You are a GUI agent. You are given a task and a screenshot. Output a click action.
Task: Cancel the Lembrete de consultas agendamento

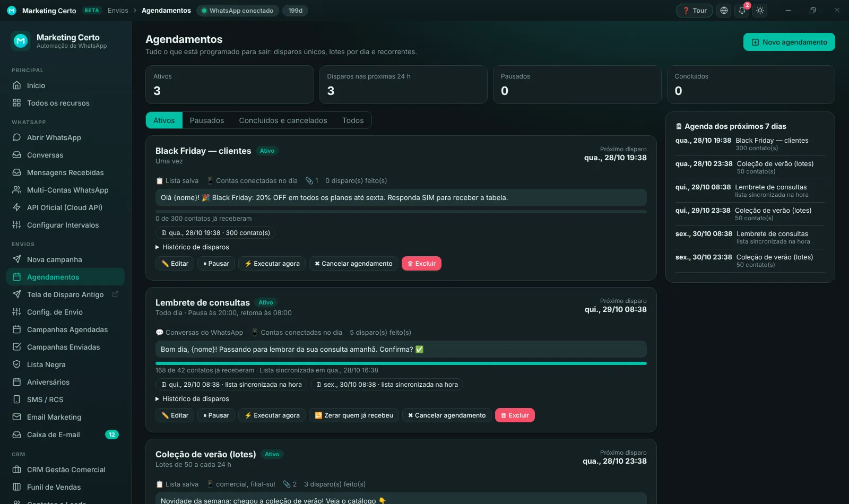[x=447, y=415]
